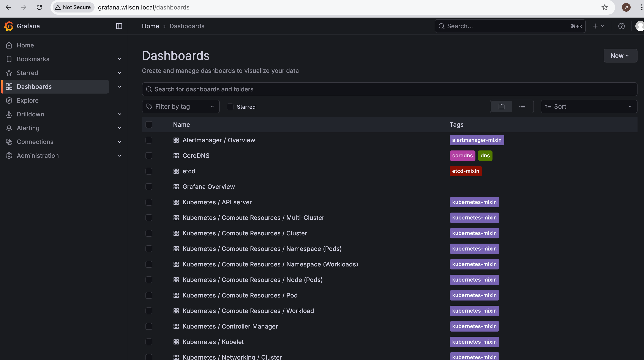The width and height of the screenshot is (644, 360).
Task: Click the New button
Action: point(620,56)
